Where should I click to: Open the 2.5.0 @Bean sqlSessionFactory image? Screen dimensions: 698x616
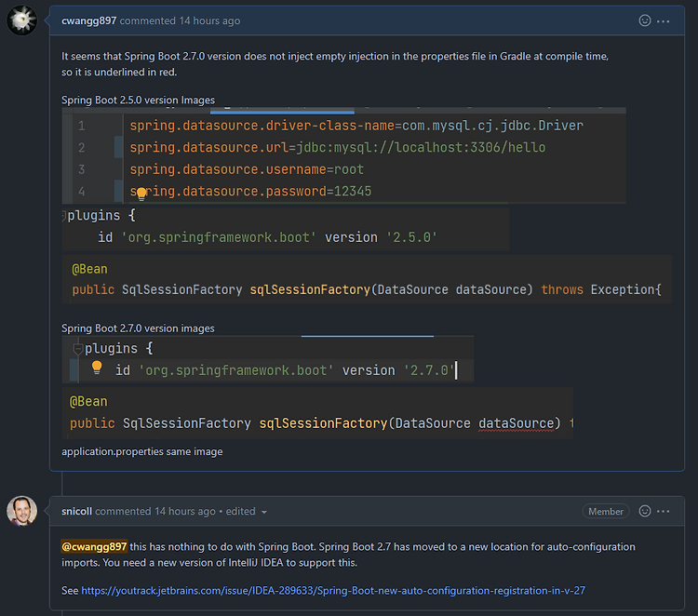click(367, 279)
